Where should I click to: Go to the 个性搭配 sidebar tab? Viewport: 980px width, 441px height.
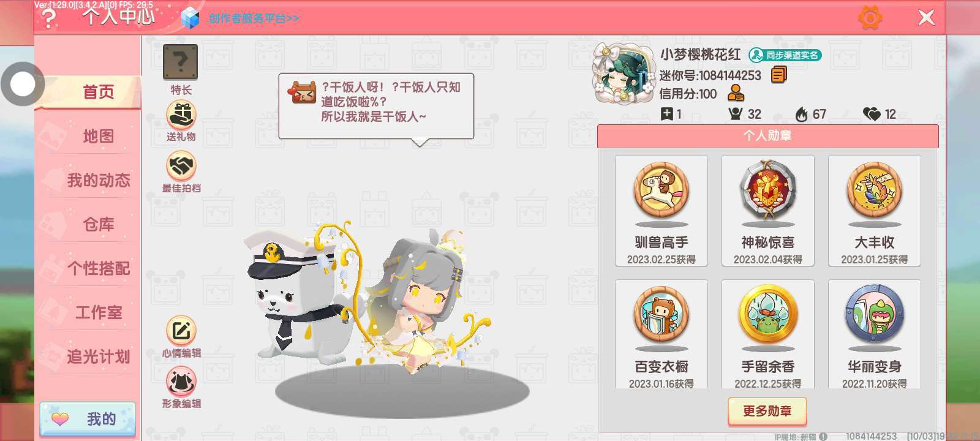click(x=98, y=268)
